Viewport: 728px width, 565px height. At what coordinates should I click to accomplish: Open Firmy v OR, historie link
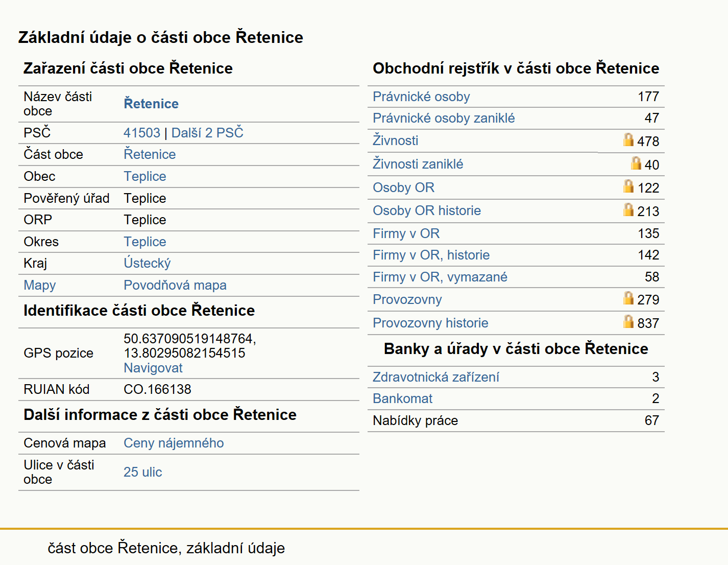tap(431, 255)
